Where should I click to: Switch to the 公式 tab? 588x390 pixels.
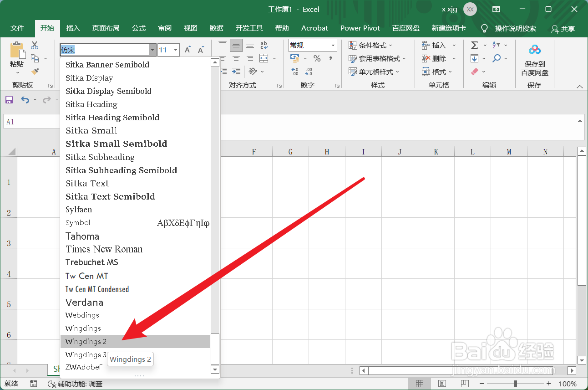tap(139, 28)
